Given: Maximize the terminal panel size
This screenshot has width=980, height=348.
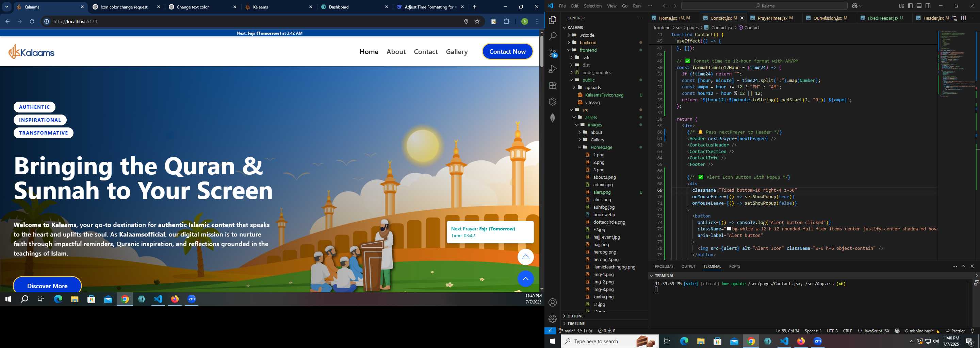Looking at the screenshot, I should click(963, 266).
